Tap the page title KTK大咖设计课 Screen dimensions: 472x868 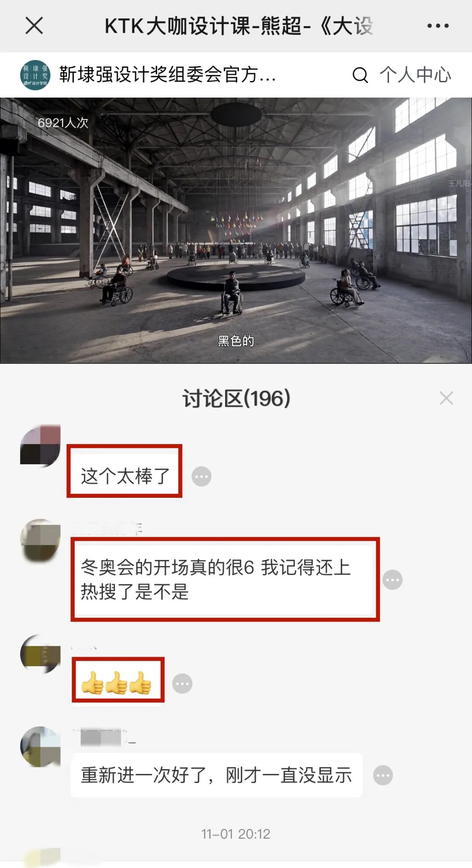pyautogui.click(x=239, y=26)
